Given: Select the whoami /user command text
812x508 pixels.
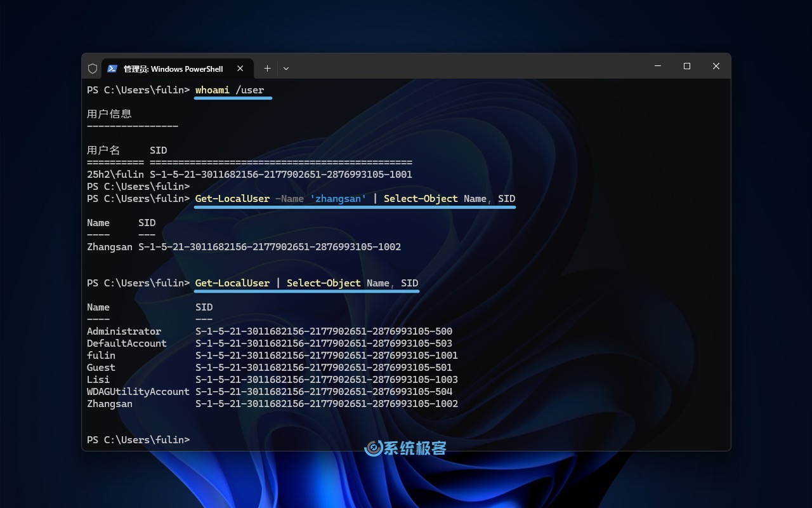Looking at the screenshot, I should (228, 90).
